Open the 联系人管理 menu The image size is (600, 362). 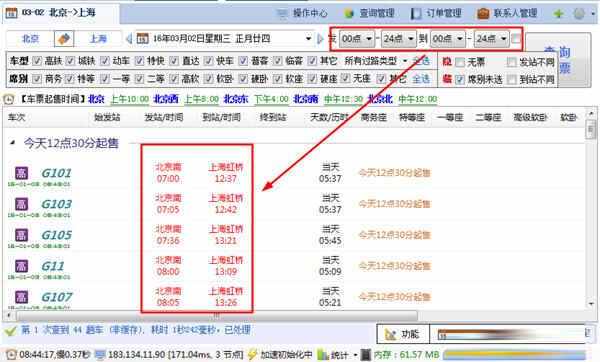click(507, 13)
